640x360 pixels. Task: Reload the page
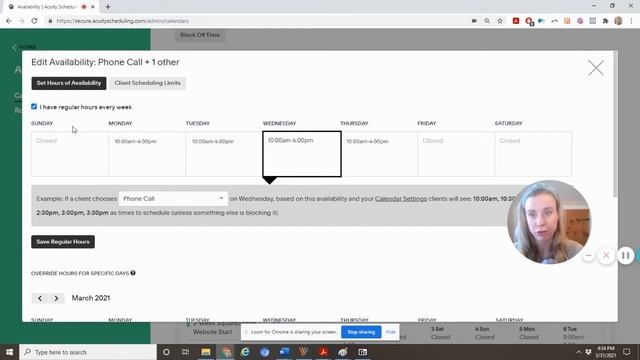point(34,21)
